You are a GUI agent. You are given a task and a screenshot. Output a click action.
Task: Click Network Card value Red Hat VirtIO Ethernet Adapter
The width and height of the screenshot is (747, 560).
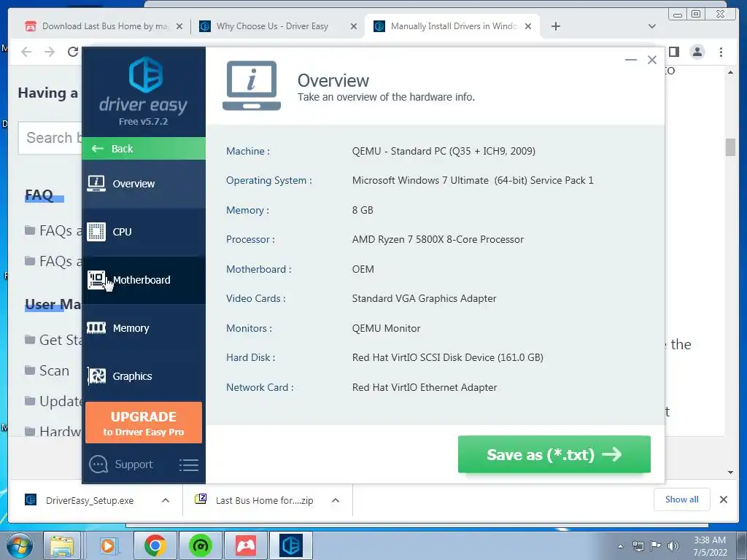[425, 388]
